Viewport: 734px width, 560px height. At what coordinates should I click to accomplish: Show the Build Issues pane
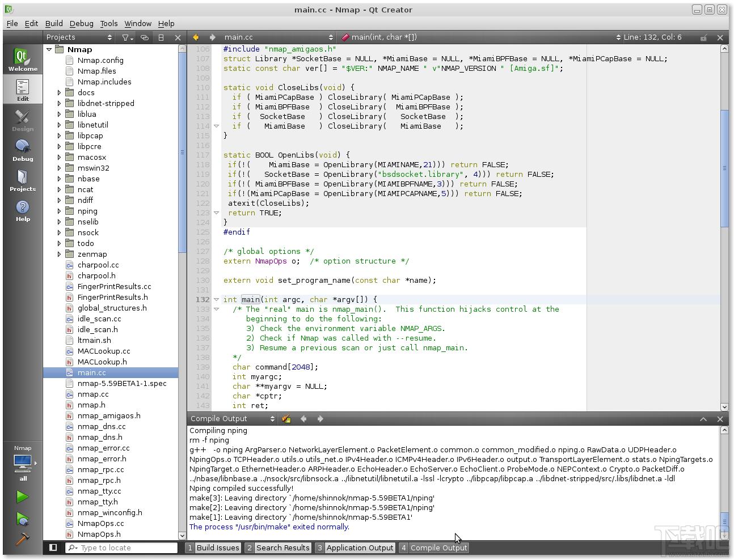[213, 548]
